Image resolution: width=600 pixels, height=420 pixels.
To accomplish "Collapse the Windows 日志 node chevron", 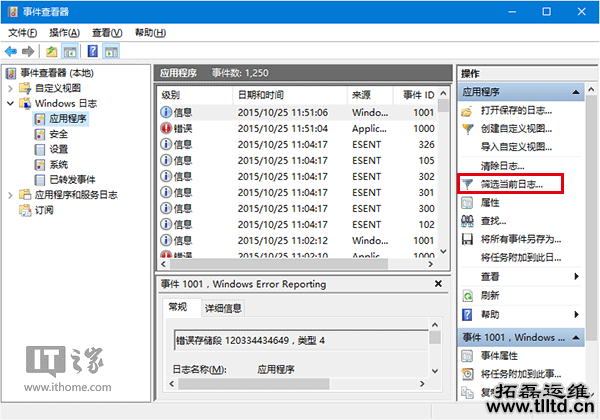I will (10, 103).
